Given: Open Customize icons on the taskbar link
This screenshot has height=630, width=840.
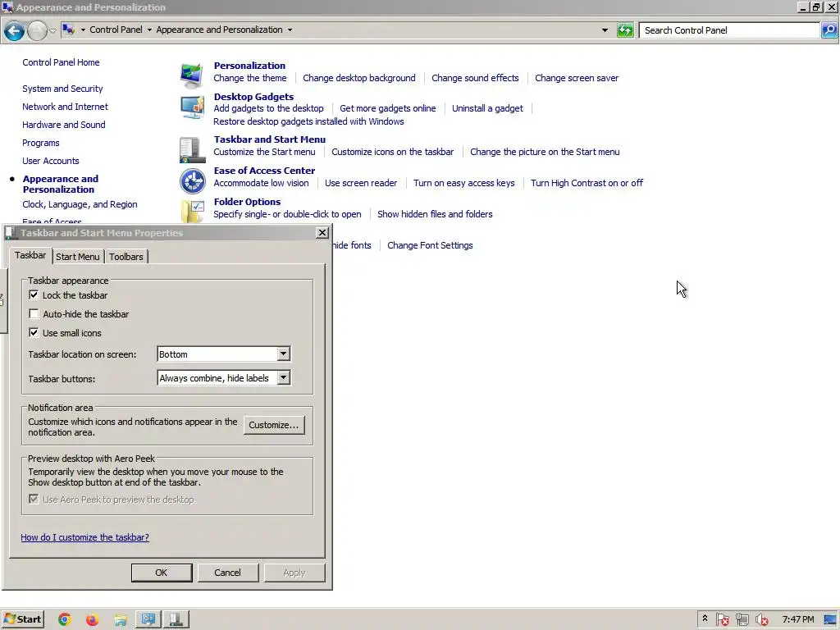Looking at the screenshot, I should pos(393,152).
